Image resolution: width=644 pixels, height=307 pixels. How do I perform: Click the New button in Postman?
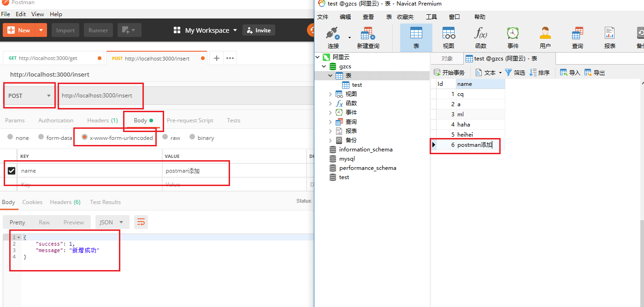click(x=19, y=30)
